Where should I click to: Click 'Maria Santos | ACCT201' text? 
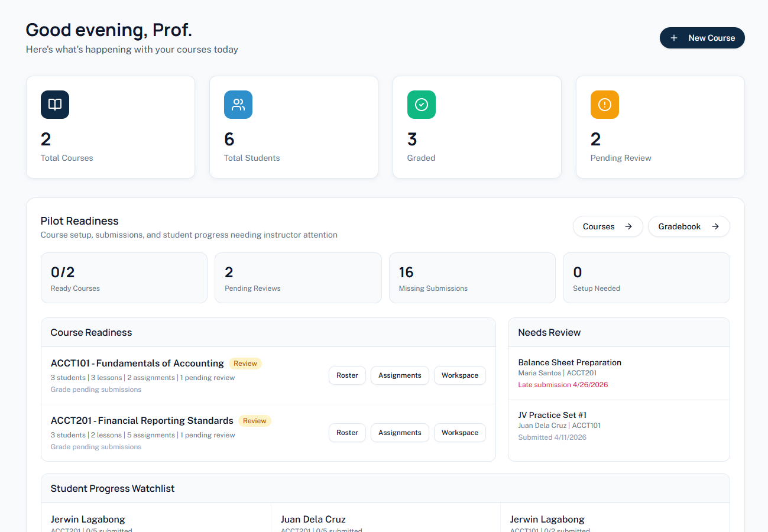(558, 373)
